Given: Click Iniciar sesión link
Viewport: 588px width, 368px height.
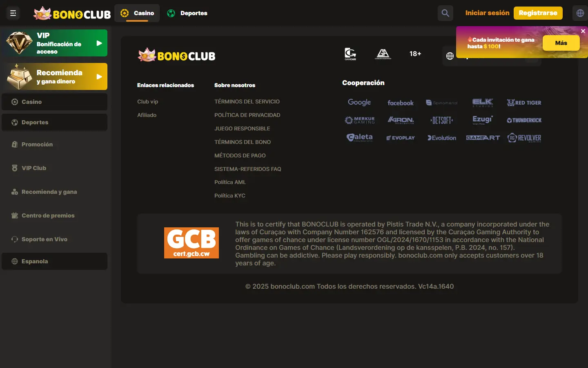Looking at the screenshot, I should (487, 13).
